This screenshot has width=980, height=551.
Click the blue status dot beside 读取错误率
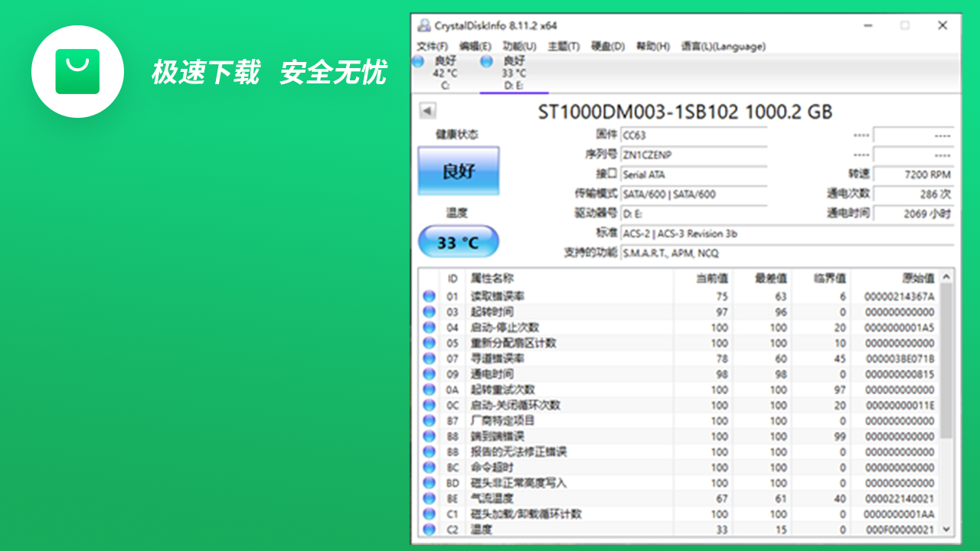tap(430, 295)
